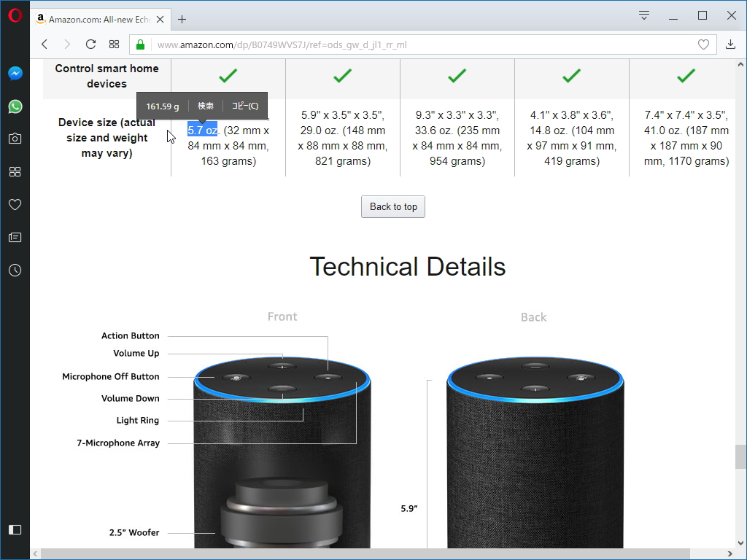The image size is (747, 560).
Task: Go forward to next page
Action: [67, 44]
